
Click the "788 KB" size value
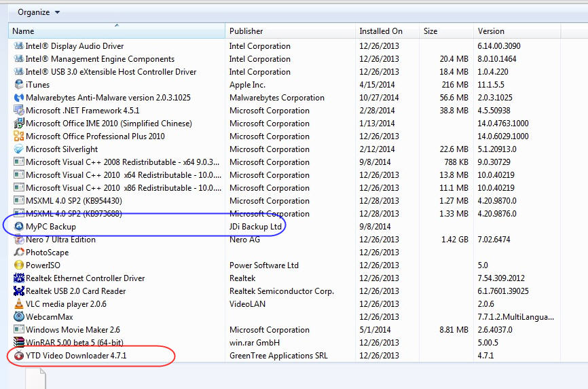pos(456,162)
